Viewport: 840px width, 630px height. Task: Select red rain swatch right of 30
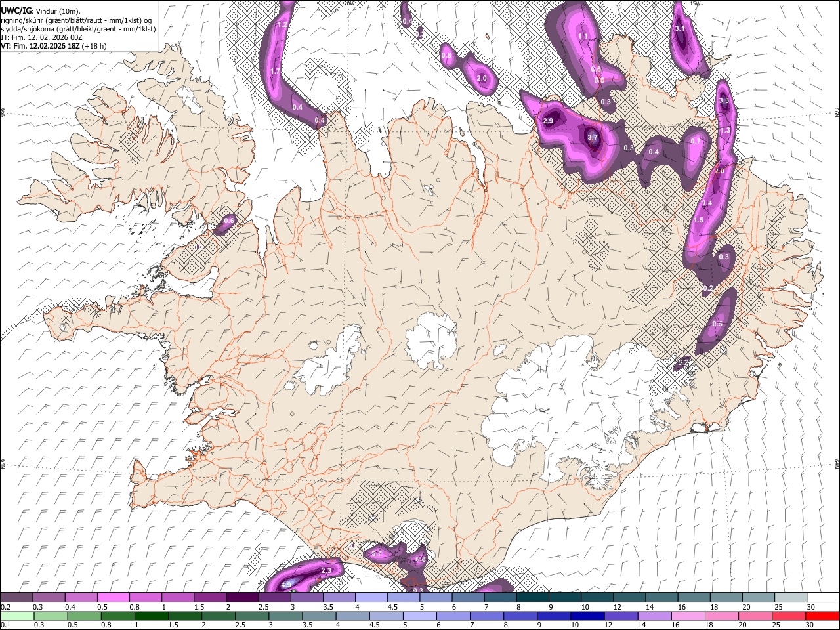[822, 616]
